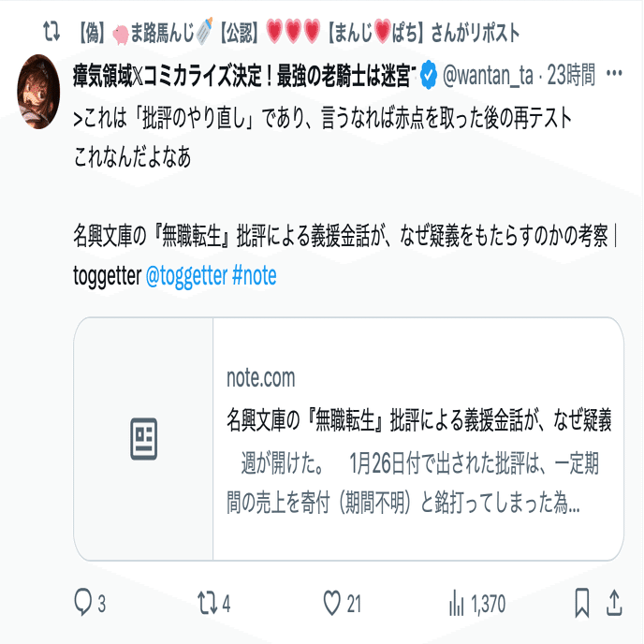Open the share upload icon
Image resolution: width=644 pixels, height=644 pixels.
pos(614,603)
